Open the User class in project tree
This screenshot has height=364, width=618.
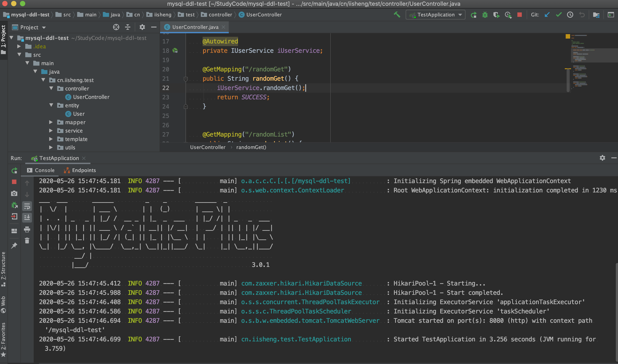click(x=78, y=114)
